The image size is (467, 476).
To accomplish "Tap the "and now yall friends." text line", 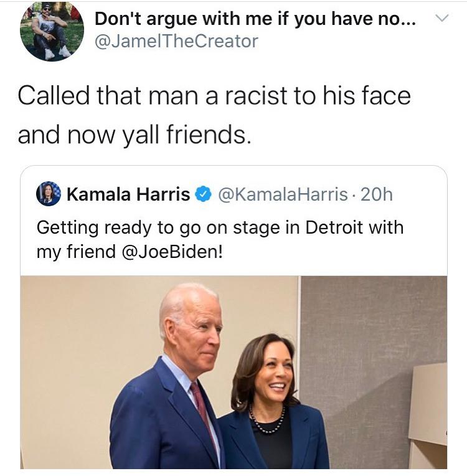I will point(134,134).
